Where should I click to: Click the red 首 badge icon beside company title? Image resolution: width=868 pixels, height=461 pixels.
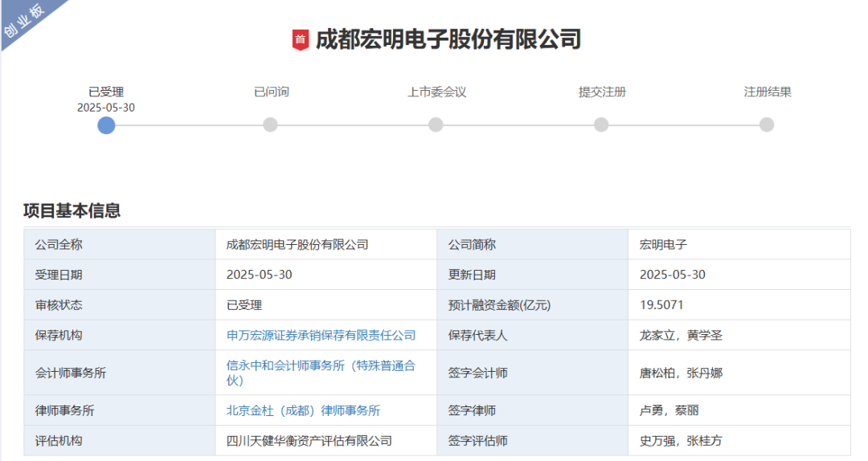300,40
